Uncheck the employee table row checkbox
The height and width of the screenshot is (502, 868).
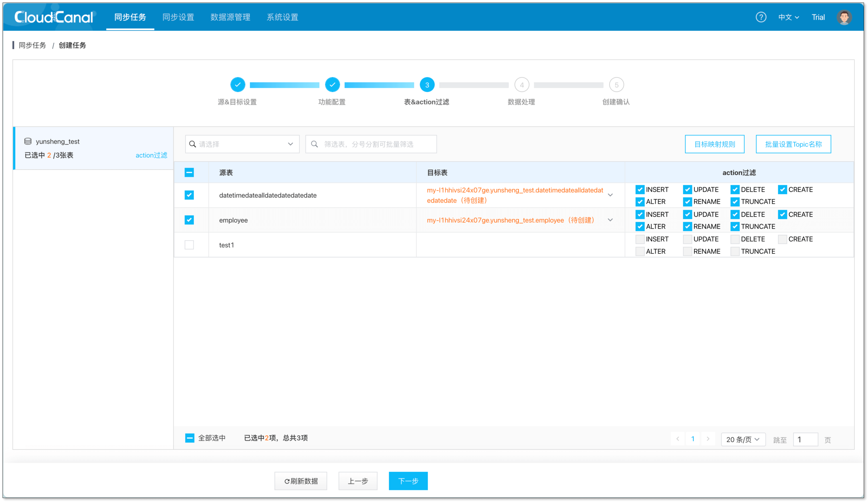tap(189, 220)
